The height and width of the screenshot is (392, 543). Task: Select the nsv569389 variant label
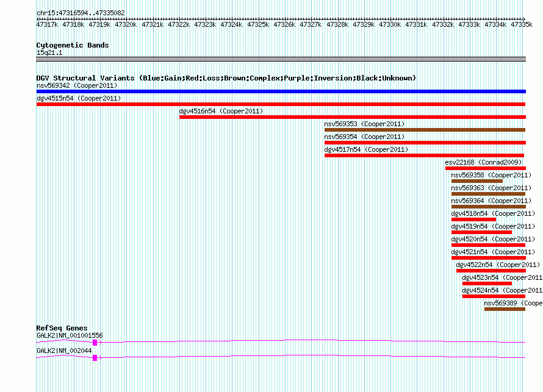(513, 303)
